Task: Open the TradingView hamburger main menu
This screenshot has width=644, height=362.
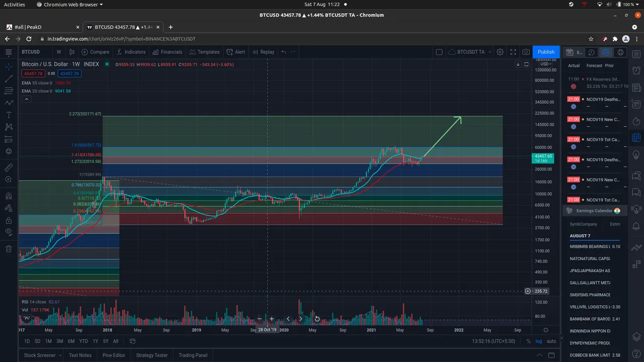Action: [x=9, y=52]
